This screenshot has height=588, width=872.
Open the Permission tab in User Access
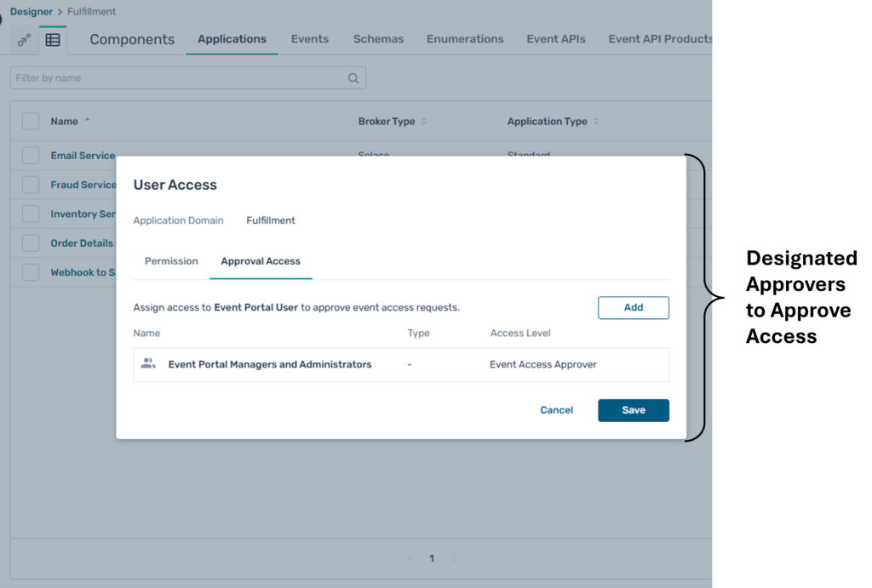[x=171, y=261]
